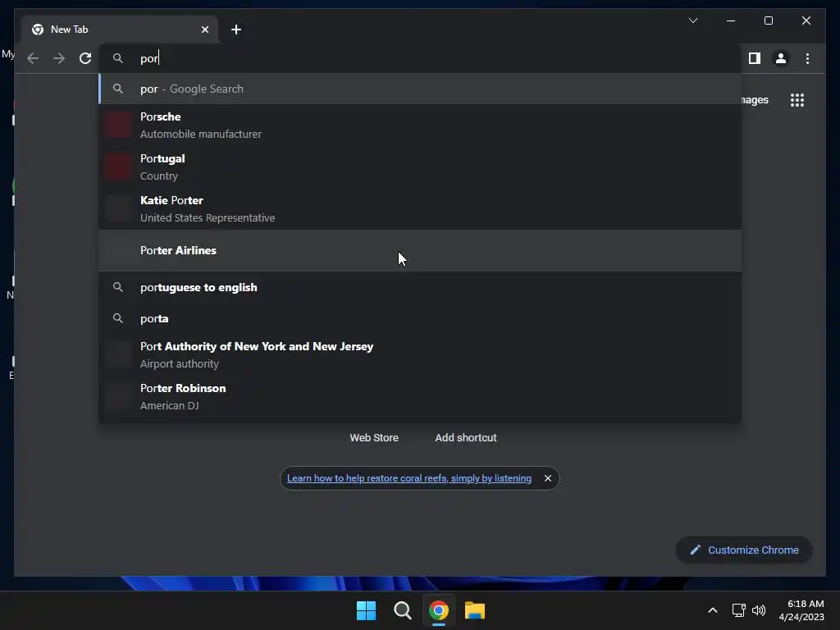Screen dimensions: 840x630
Task: Open the coral reefs promo link
Action: (409, 478)
